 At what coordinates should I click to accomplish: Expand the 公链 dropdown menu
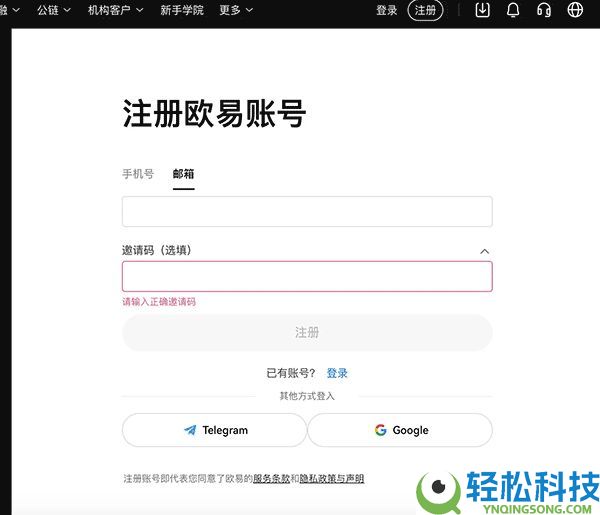point(54,10)
